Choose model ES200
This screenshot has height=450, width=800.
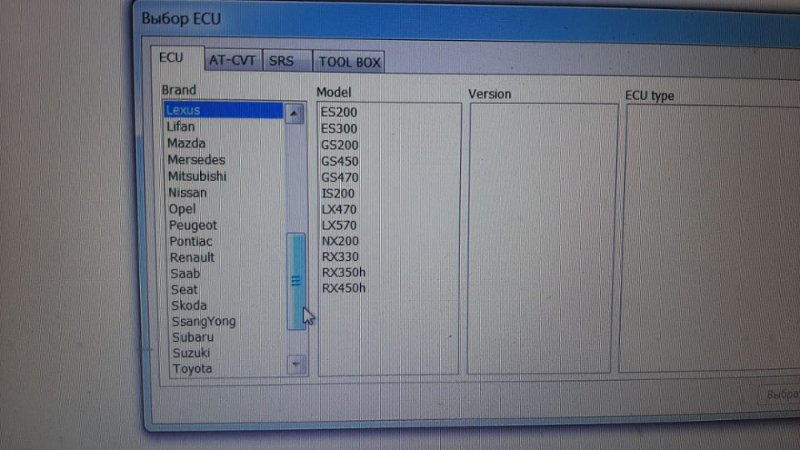[339, 112]
